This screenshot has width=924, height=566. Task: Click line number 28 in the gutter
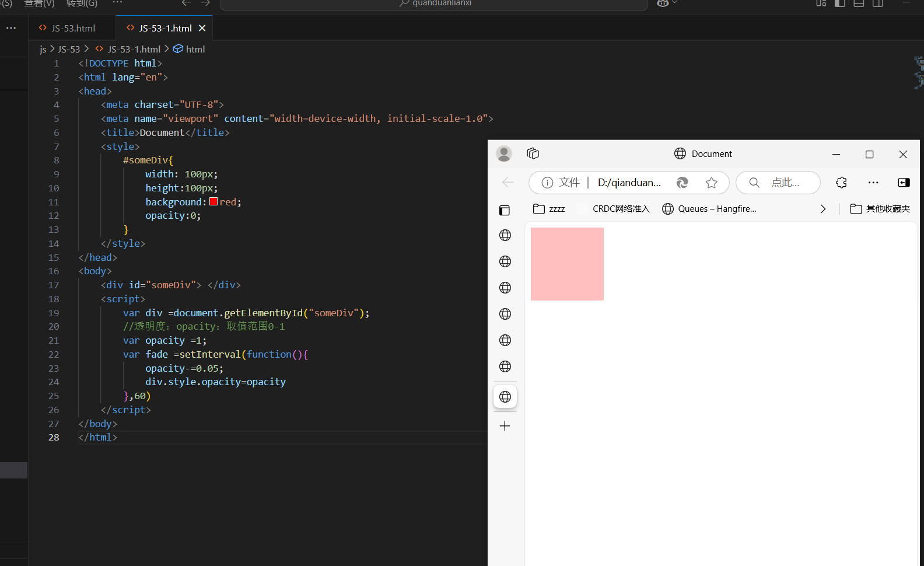click(54, 437)
